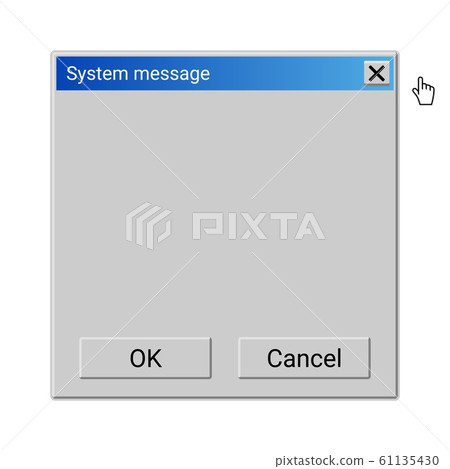Click the image number 61135430
450x469 pixels.
coord(409,460)
